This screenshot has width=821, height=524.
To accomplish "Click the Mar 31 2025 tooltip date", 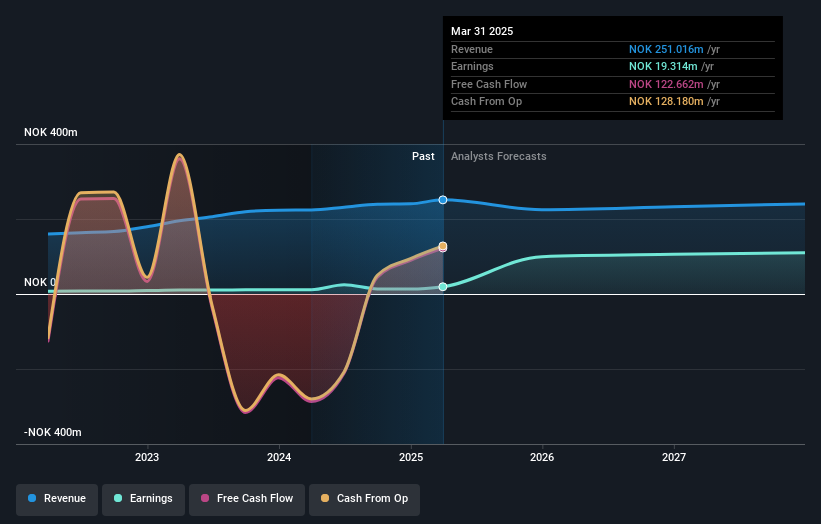I will pos(482,31).
